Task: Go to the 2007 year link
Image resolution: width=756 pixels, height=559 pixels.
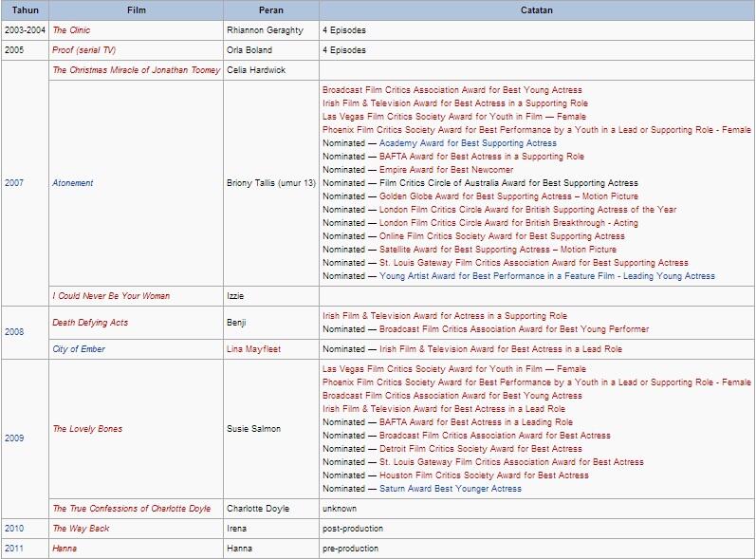Action: click(14, 183)
